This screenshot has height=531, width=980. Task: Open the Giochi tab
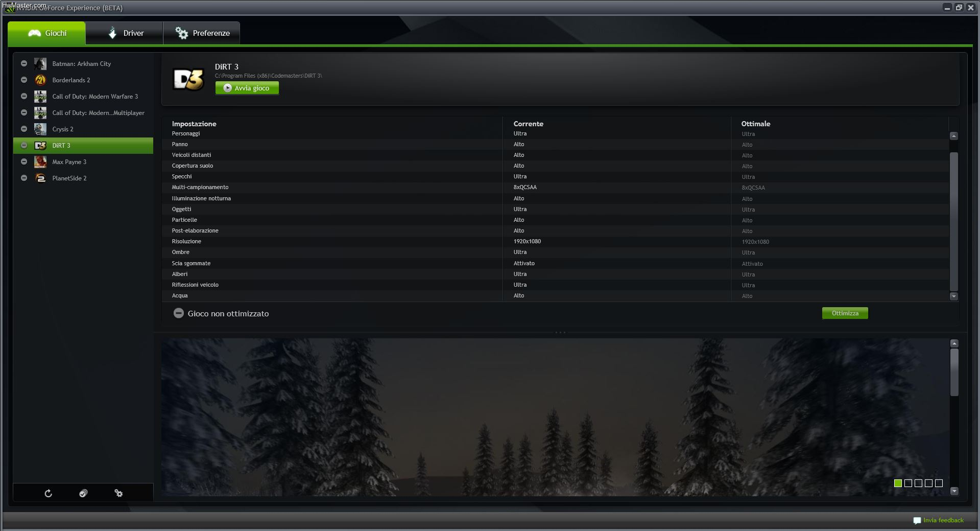click(46, 33)
